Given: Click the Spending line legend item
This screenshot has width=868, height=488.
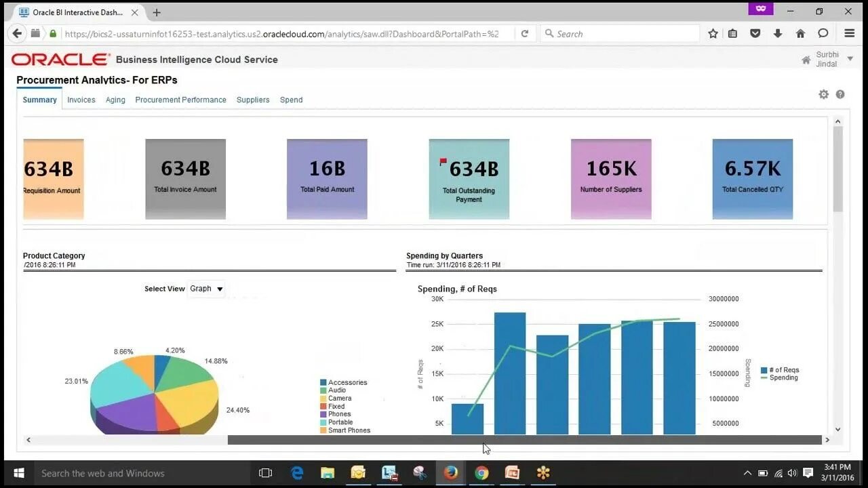Looking at the screenshot, I should [779, 378].
